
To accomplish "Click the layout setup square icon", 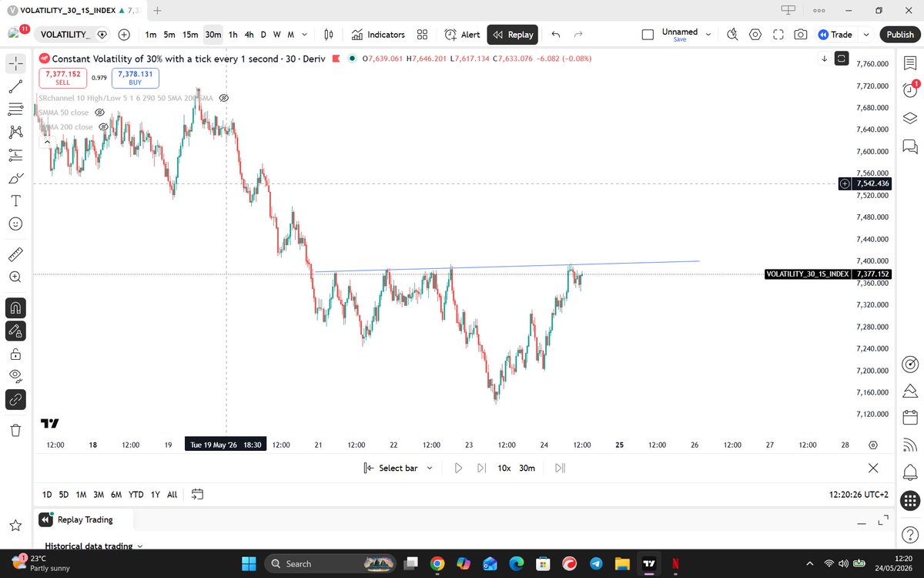I will click(648, 35).
